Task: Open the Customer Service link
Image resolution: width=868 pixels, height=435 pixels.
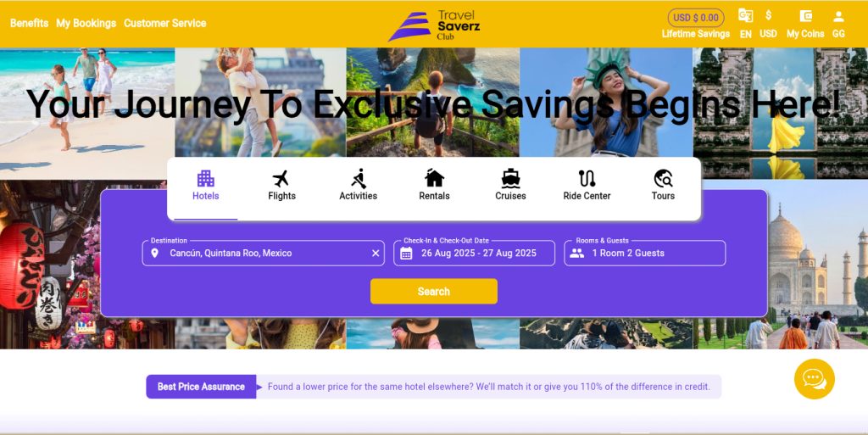Action: click(165, 23)
